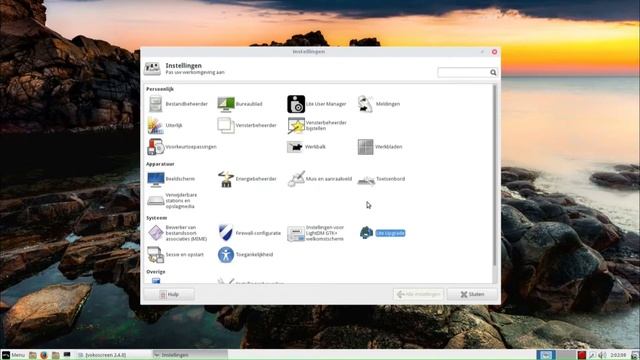Screen dimensions: 640x360
Task: Open Vensterbeheerder bijstellen tweaks
Action: click(x=296, y=125)
